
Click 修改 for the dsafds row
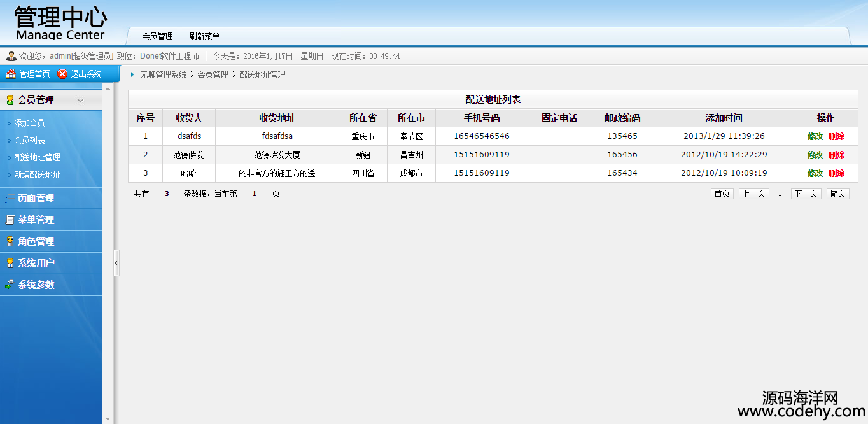click(815, 136)
